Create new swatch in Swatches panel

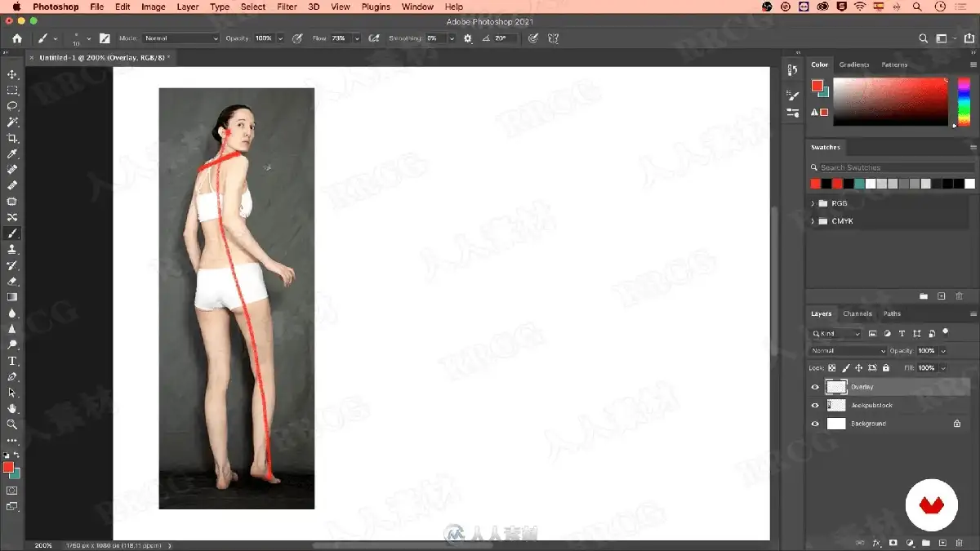click(941, 295)
